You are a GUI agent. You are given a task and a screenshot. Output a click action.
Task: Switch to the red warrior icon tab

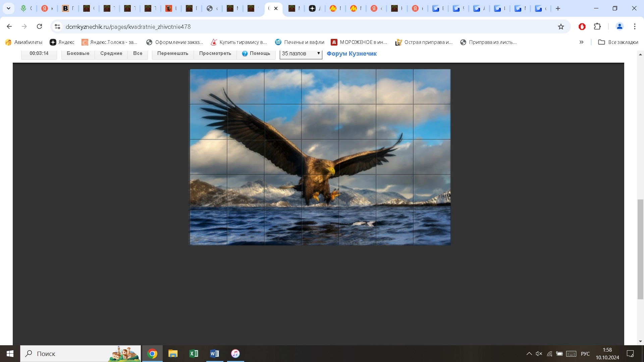[168, 8]
